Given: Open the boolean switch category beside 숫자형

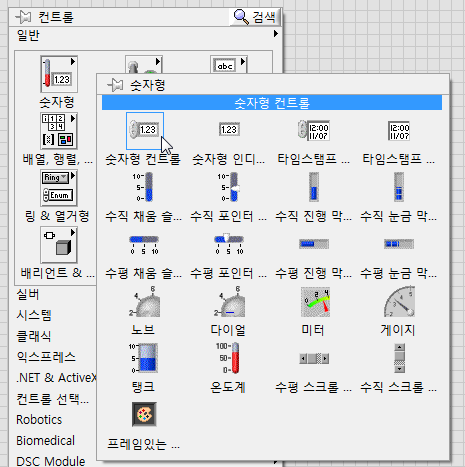Looking at the screenshot, I should (144, 64).
